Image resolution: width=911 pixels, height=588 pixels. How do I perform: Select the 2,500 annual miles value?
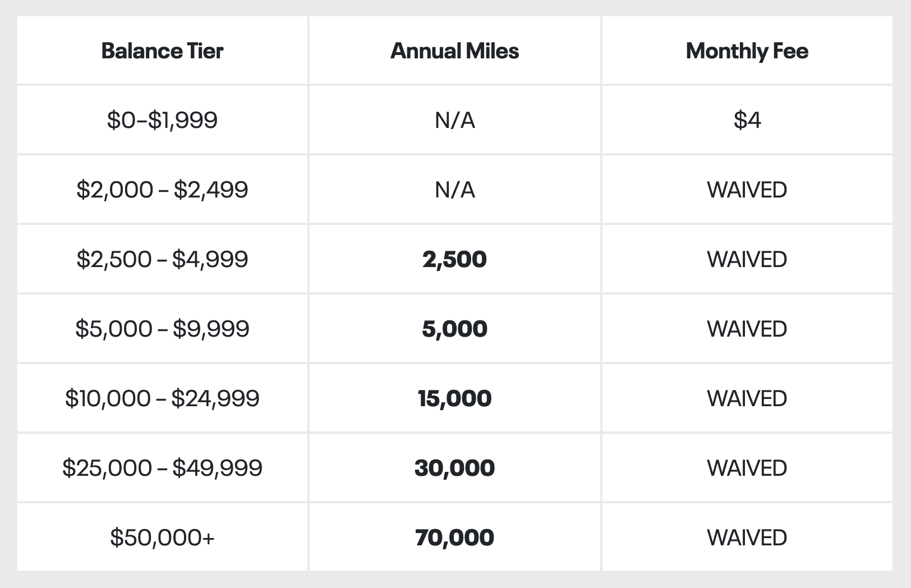[x=454, y=259]
